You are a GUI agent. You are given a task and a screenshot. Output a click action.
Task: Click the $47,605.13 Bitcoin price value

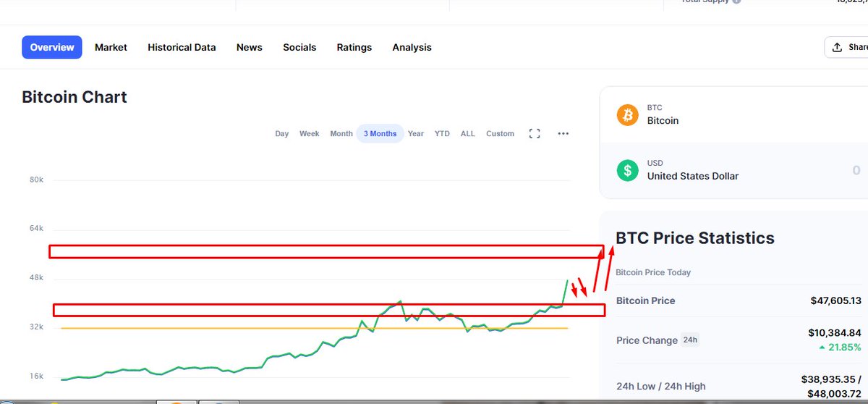[x=835, y=300]
